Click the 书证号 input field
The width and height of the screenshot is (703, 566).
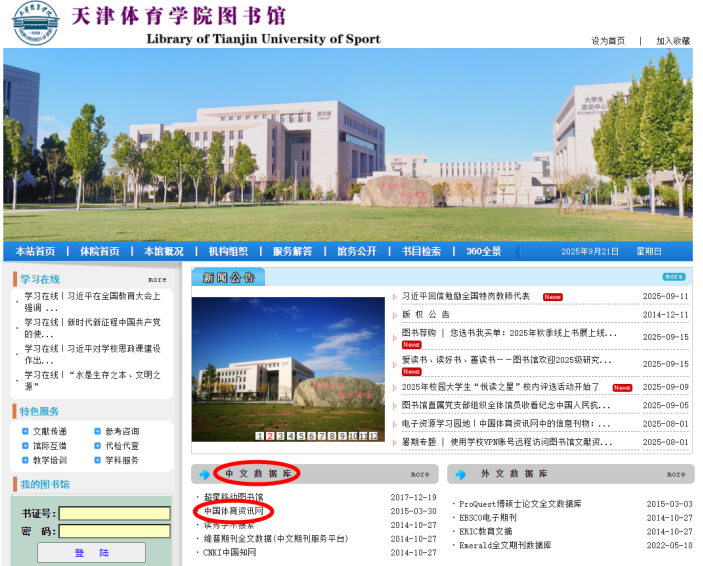click(100, 514)
